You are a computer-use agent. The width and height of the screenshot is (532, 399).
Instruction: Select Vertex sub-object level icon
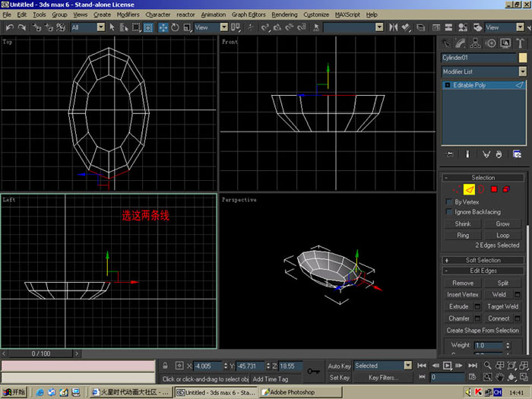tap(457, 189)
